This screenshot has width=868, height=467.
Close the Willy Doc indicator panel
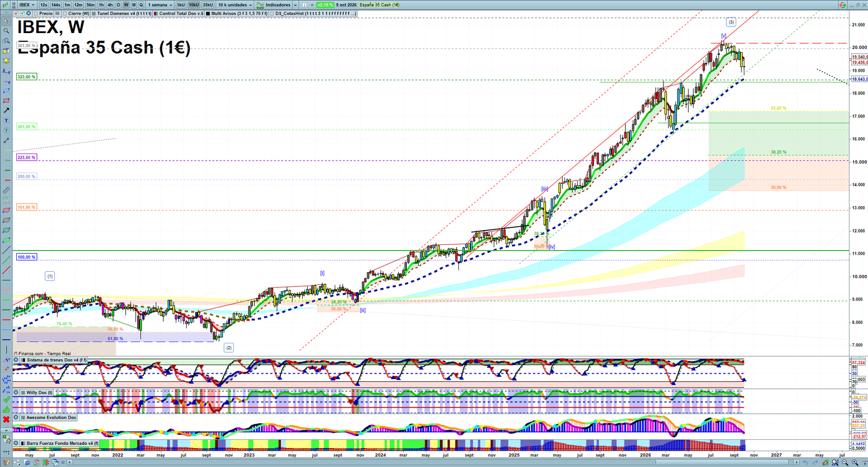click(16, 393)
